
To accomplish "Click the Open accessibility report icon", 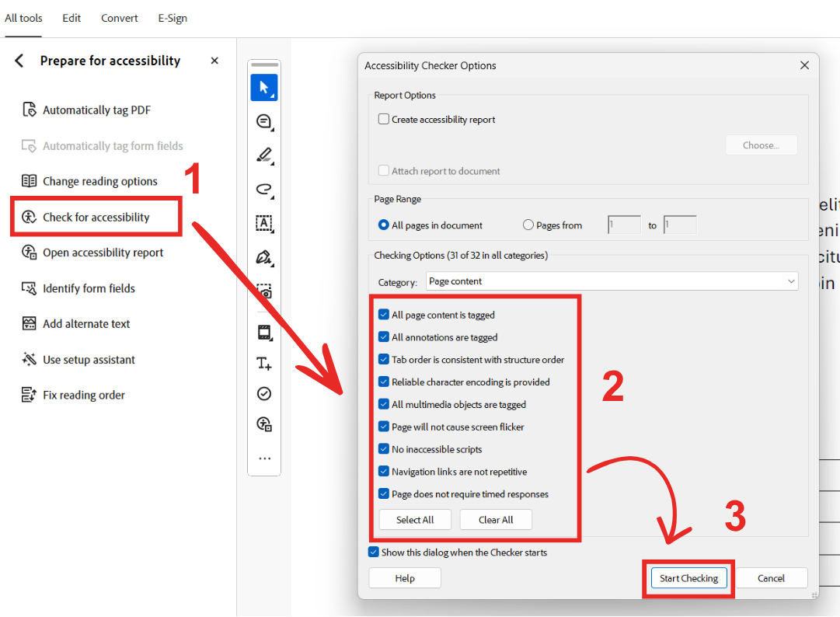I will [29, 253].
